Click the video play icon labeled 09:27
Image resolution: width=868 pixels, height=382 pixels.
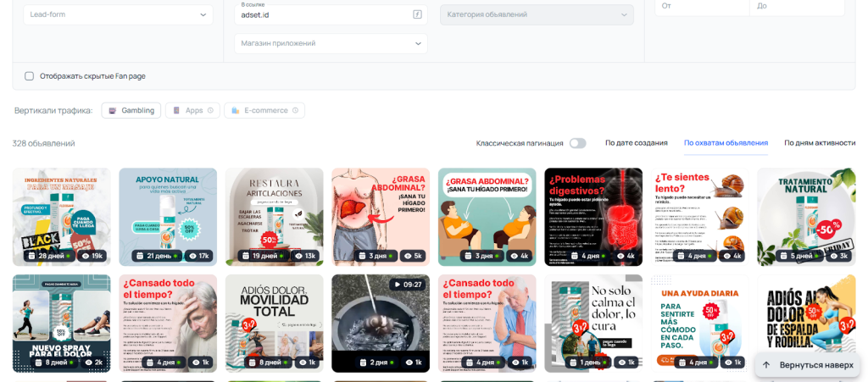pyautogui.click(x=397, y=285)
